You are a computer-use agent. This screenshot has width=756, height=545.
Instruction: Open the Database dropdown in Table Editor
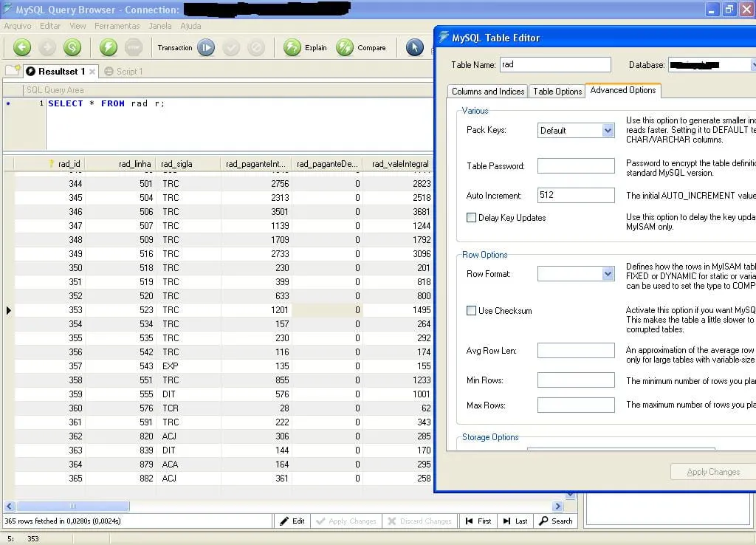[x=752, y=65]
